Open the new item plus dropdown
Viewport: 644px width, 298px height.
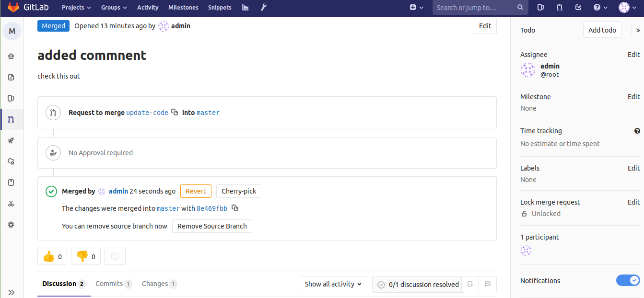point(417,8)
